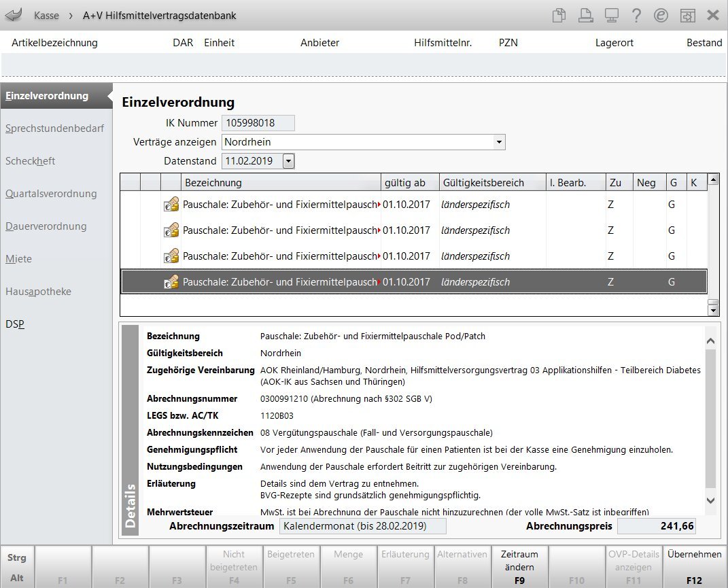
Task: Click the circled e online icon
Action: point(661,16)
